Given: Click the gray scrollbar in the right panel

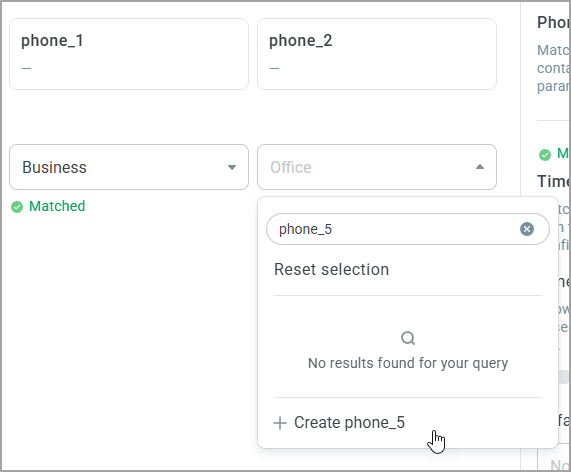Looking at the screenshot, I should pos(564,377).
